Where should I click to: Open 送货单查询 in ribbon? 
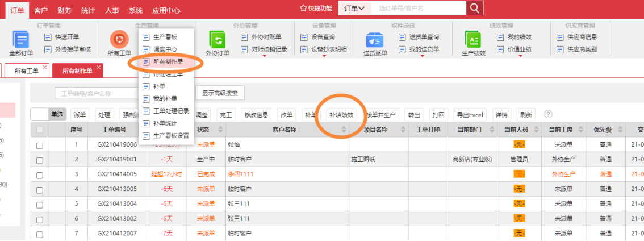click(x=419, y=37)
